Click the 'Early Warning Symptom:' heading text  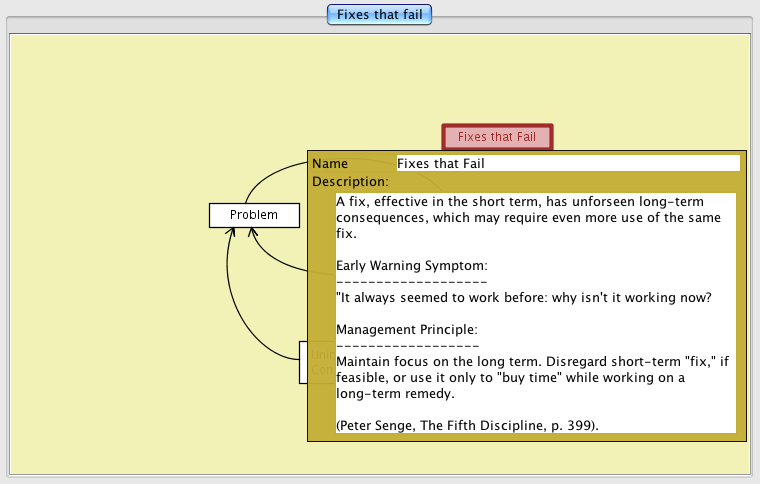coord(411,266)
